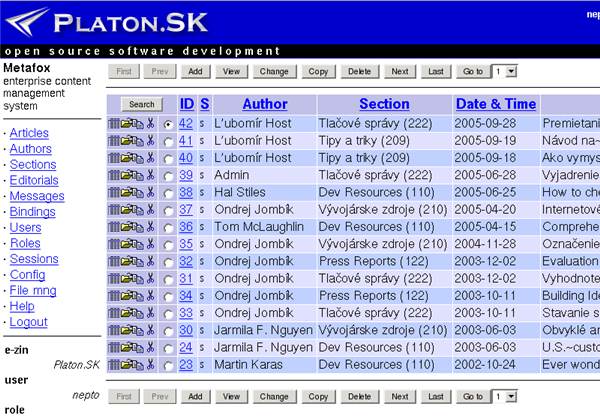Click the scissors delete icon for row 42

(x=151, y=124)
